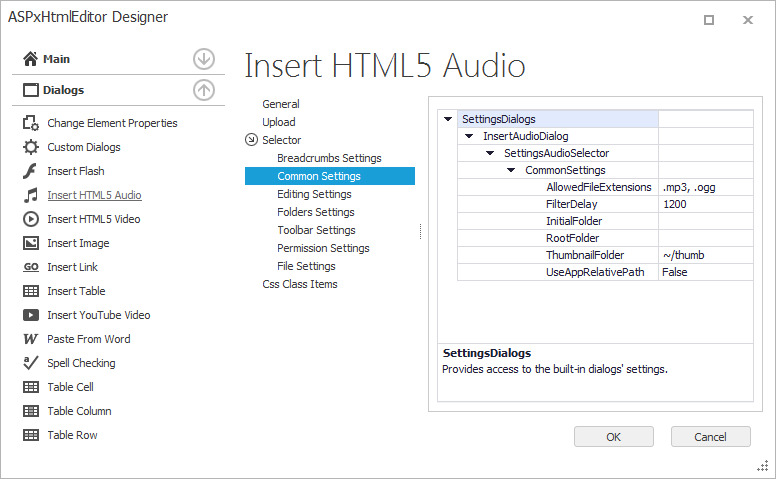The height and width of the screenshot is (479, 776).
Task: Open Paste From Word settings
Action: [89, 339]
